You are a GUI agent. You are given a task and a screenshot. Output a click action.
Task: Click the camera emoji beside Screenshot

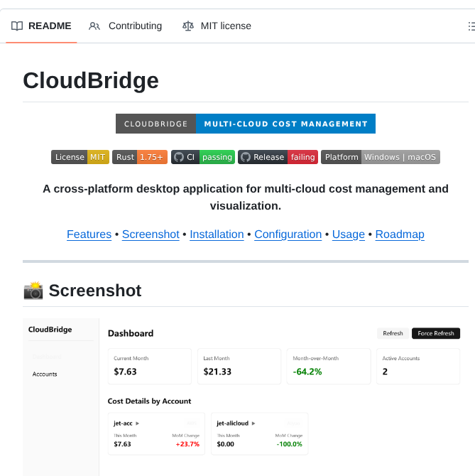tap(33, 291)
